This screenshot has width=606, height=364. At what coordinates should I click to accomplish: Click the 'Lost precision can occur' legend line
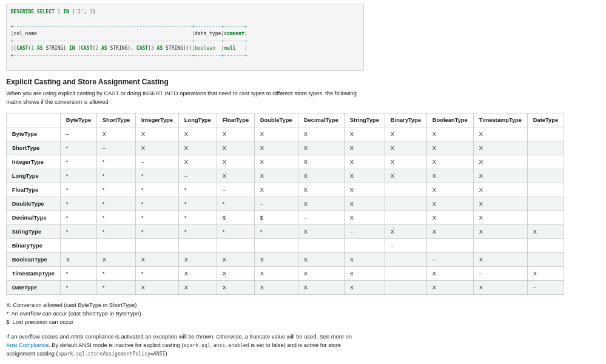40,322
